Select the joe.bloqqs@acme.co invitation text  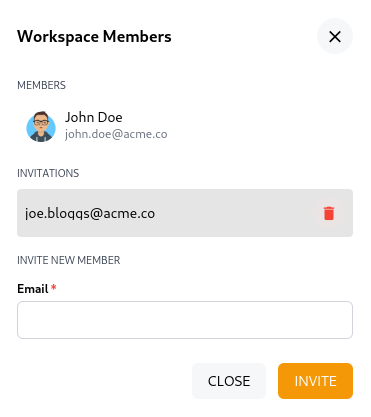(90, 213)
